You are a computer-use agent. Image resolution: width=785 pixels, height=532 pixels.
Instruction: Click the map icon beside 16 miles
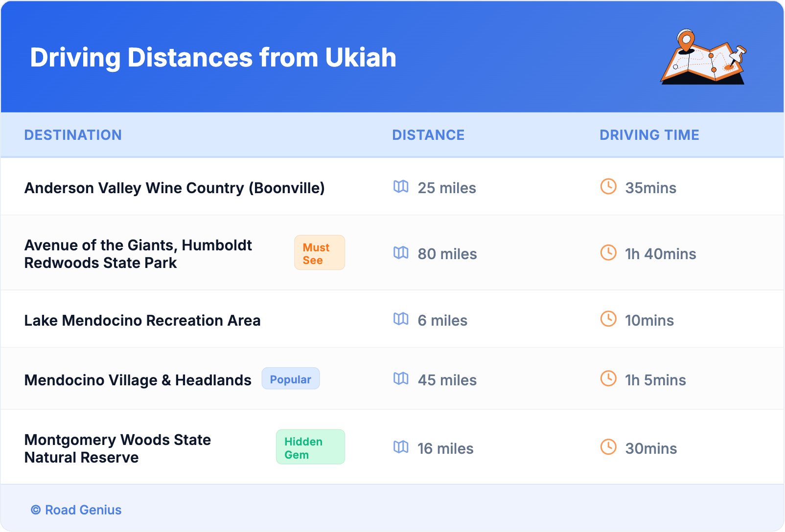point(401,447)
